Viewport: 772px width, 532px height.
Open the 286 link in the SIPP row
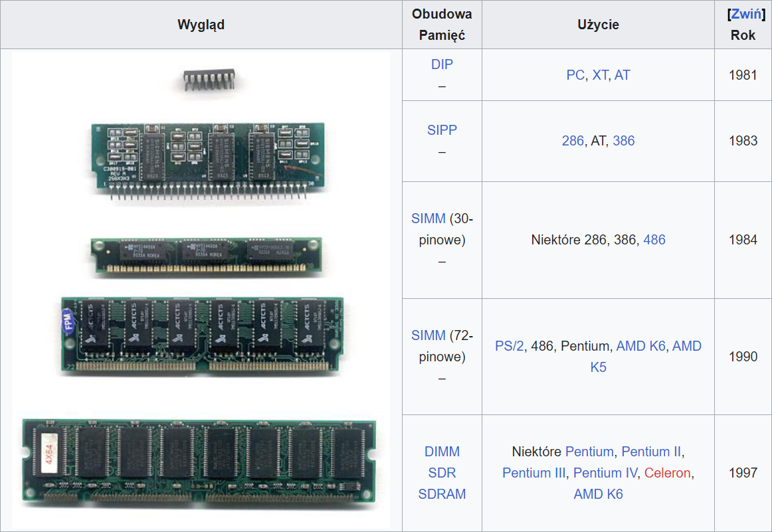tap(572, 141)
